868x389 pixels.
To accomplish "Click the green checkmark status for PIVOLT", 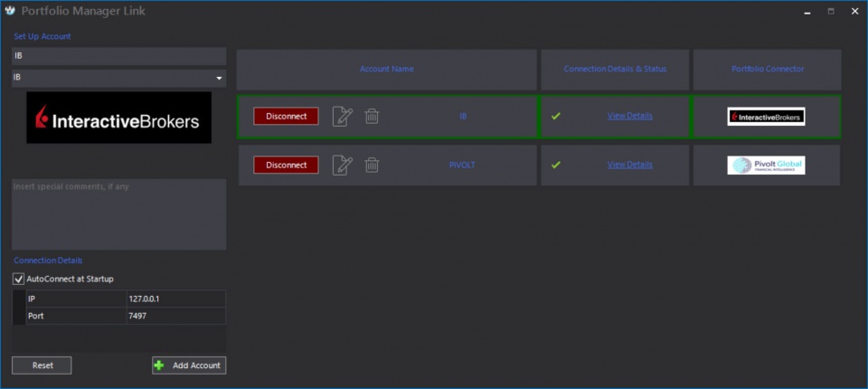I will [556, 165].
